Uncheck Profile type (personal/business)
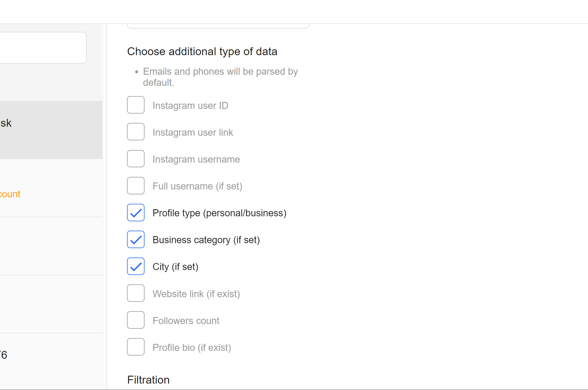Viewport: 588px width, 390px height. point(136,213)
